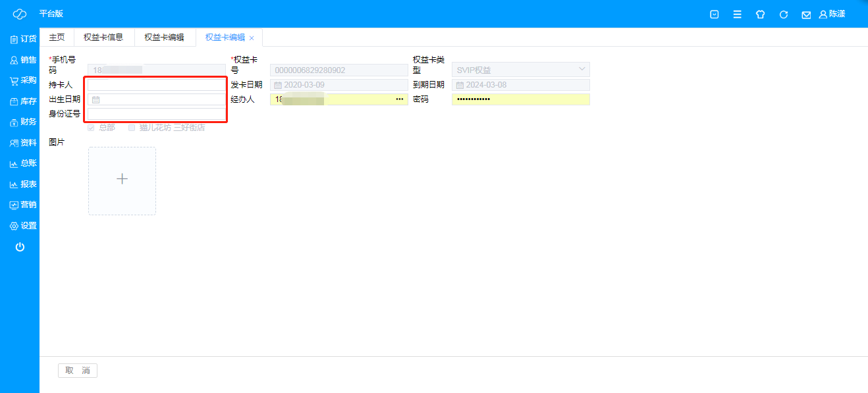
Task: Switch to the 主页 tab
Action: click(57, 38)
